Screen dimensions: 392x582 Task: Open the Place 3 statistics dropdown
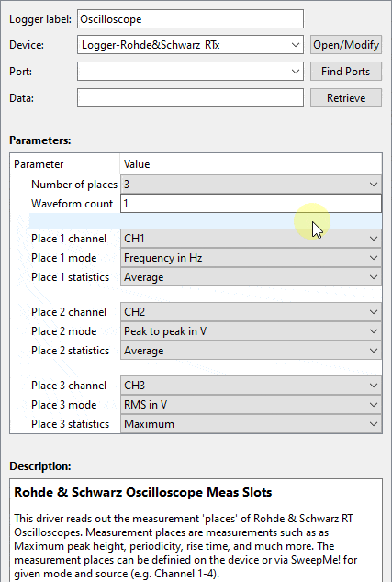tap(251, 424)
